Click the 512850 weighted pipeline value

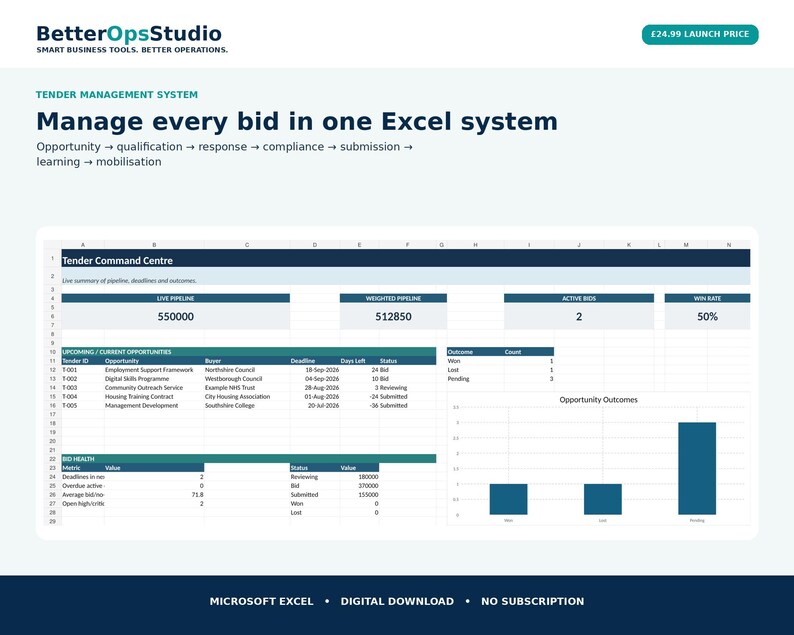[393, 316]
